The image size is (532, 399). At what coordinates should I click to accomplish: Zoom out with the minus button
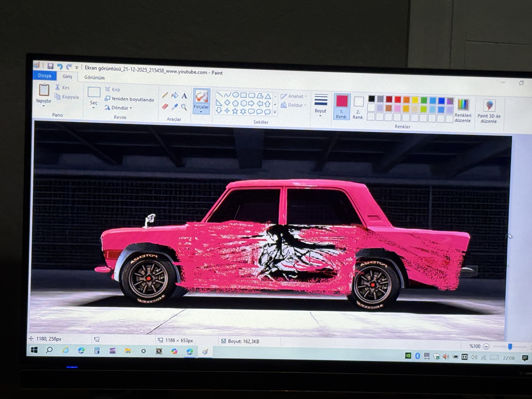pos(486,347)
